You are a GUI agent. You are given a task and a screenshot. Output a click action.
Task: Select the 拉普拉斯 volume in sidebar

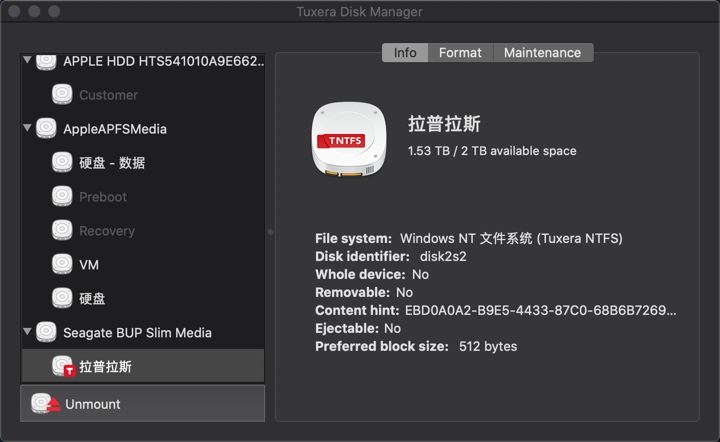click(x=143, y=366)
